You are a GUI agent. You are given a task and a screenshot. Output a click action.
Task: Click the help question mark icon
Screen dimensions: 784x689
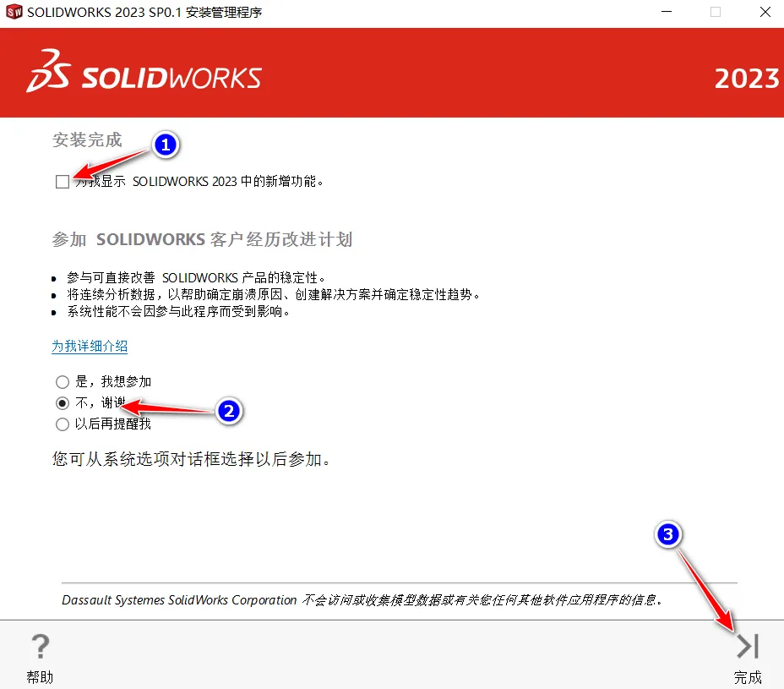[41, 646]
